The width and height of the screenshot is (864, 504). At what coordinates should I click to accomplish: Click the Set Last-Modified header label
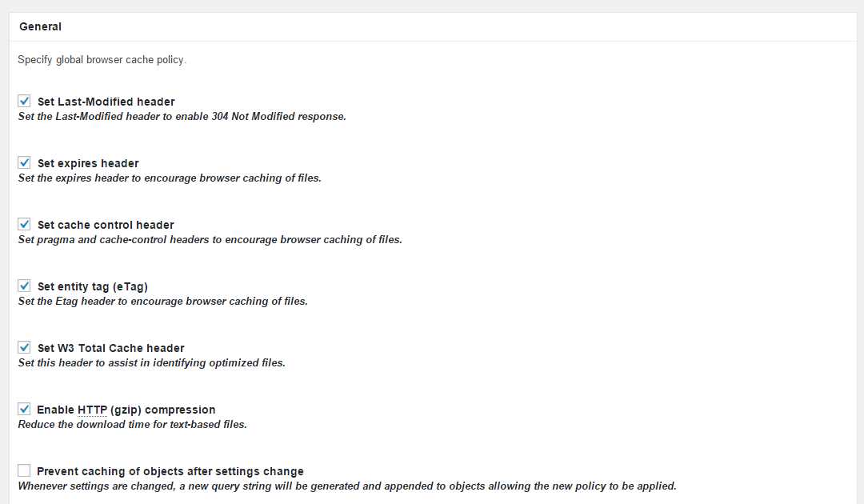(106, 101)
